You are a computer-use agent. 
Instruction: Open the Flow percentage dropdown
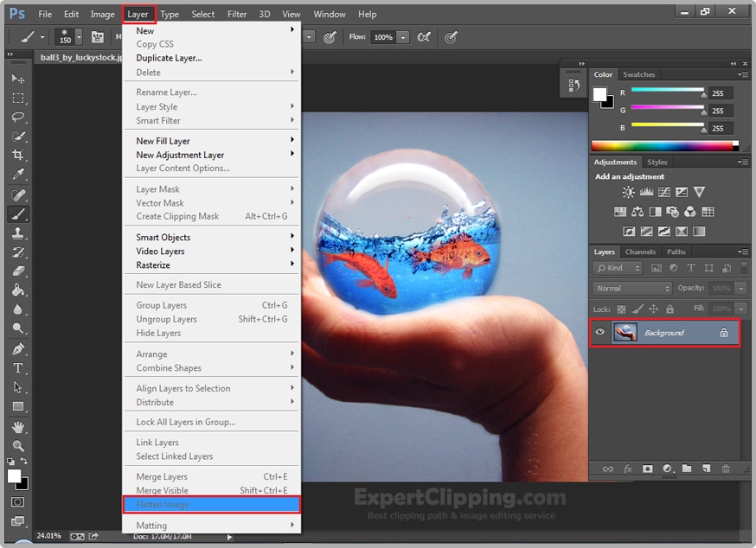403,37
